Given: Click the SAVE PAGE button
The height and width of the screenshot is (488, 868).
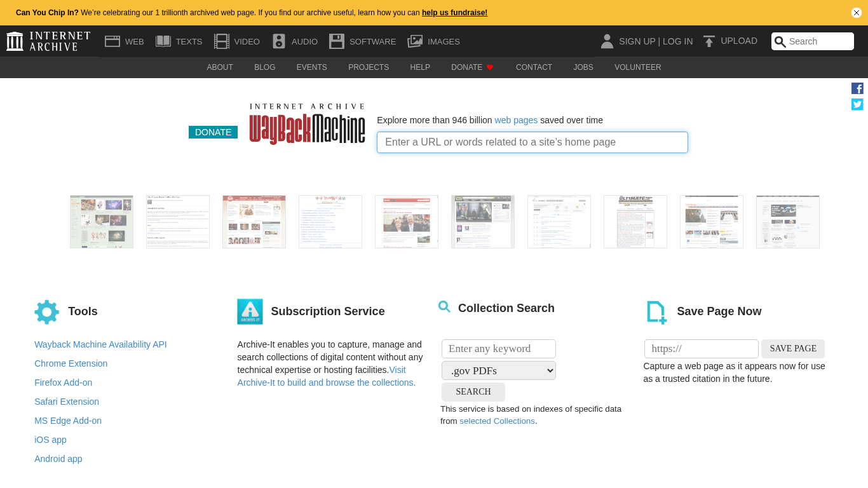Looking at the screenshot, I should pos(793,349).
